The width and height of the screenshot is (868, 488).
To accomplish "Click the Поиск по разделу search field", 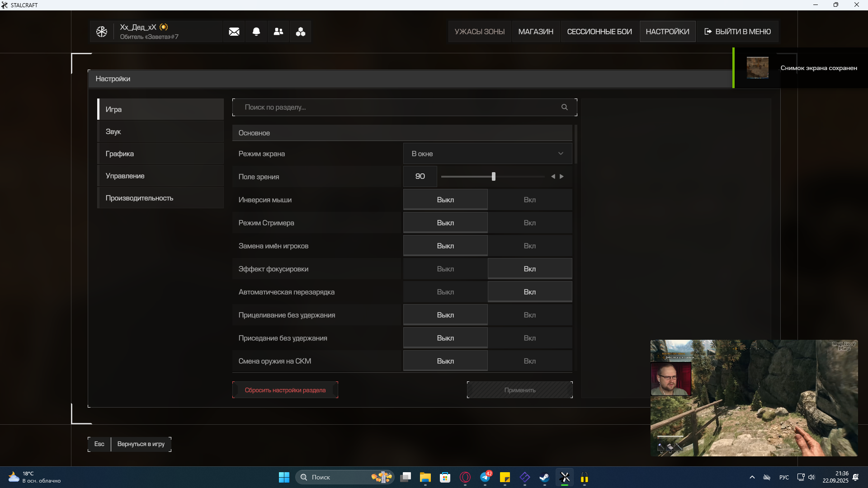I will pos(398,107).
